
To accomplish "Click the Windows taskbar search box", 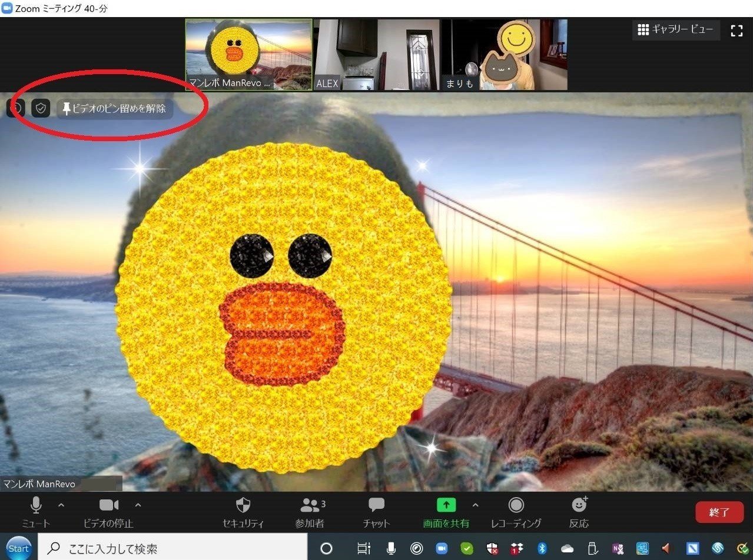I will [x=173, y=548].
